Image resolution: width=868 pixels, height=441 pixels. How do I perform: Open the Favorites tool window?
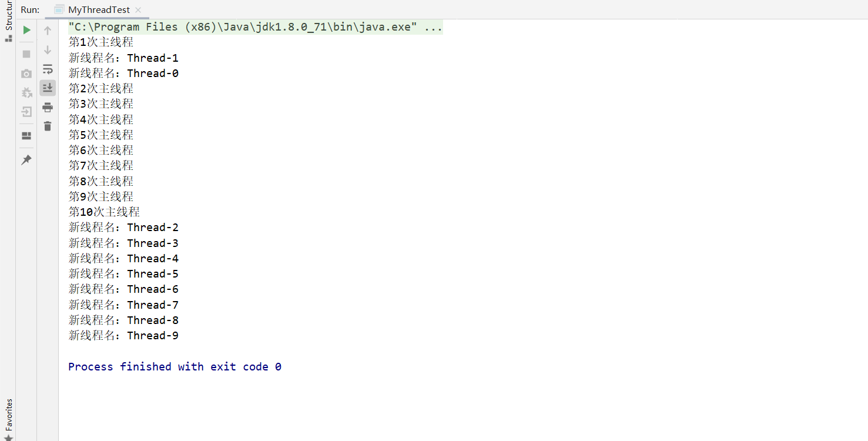tap(8, 420)
